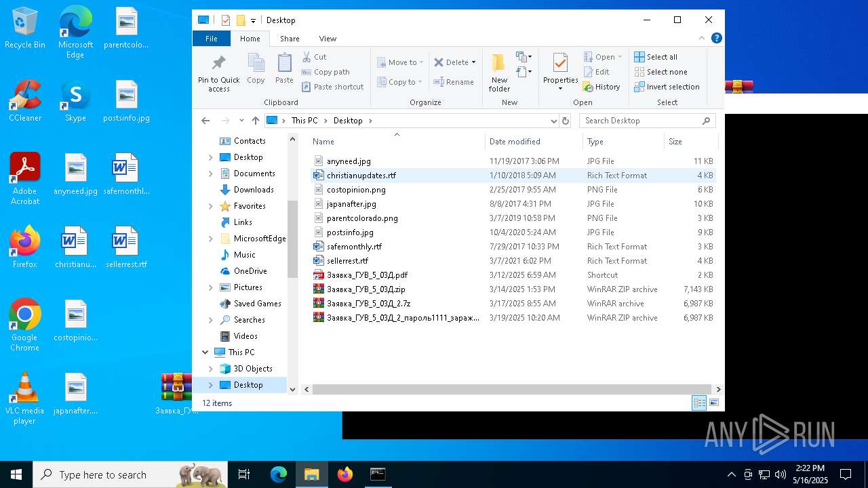Click Task View taskbar button
868x488 pixels.
click(x=244, y=474)
